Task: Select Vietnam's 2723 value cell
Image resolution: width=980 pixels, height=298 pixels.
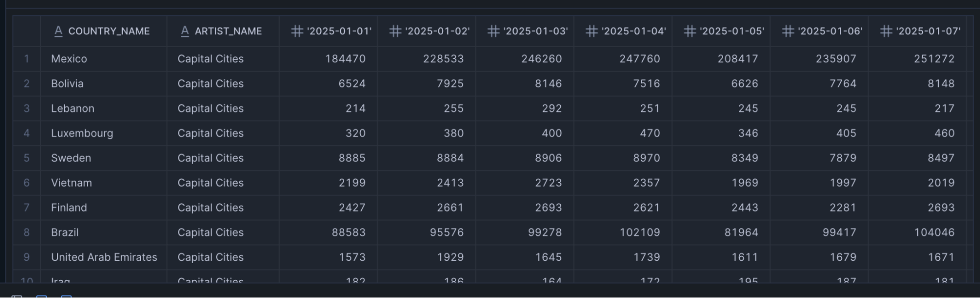Action: tap(548, 183)
